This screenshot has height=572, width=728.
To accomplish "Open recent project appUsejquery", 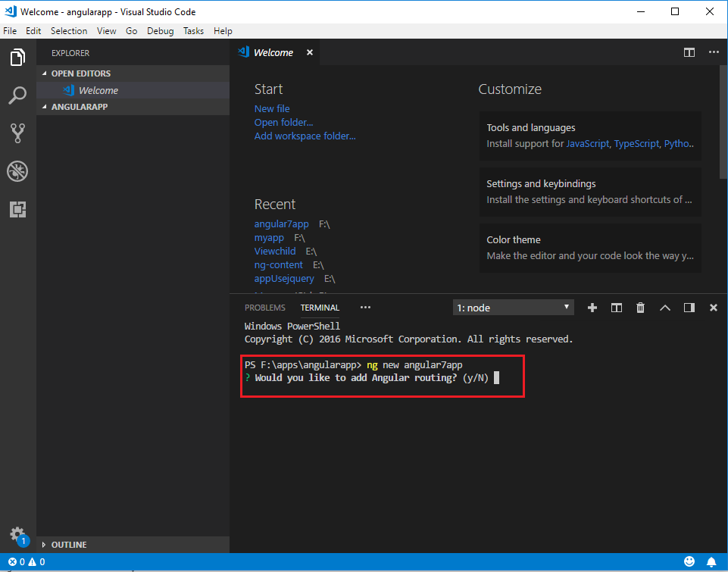I will (x=284, y=279).
